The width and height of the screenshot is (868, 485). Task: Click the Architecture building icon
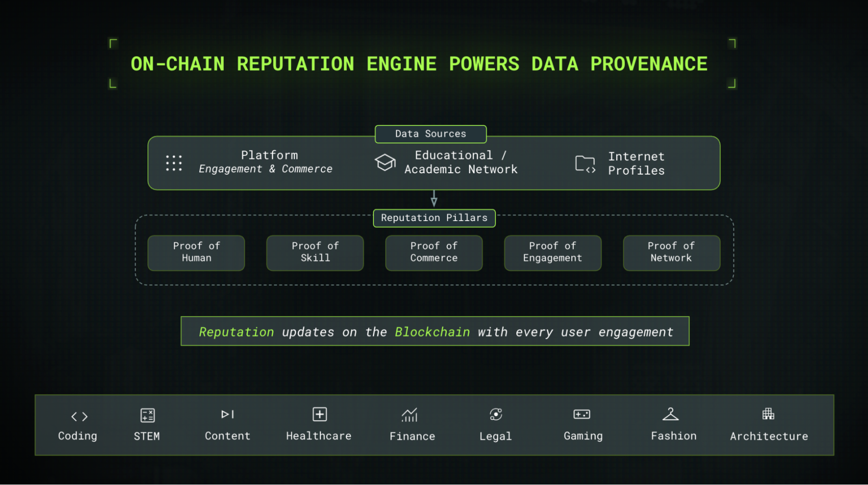click(768, 414)
